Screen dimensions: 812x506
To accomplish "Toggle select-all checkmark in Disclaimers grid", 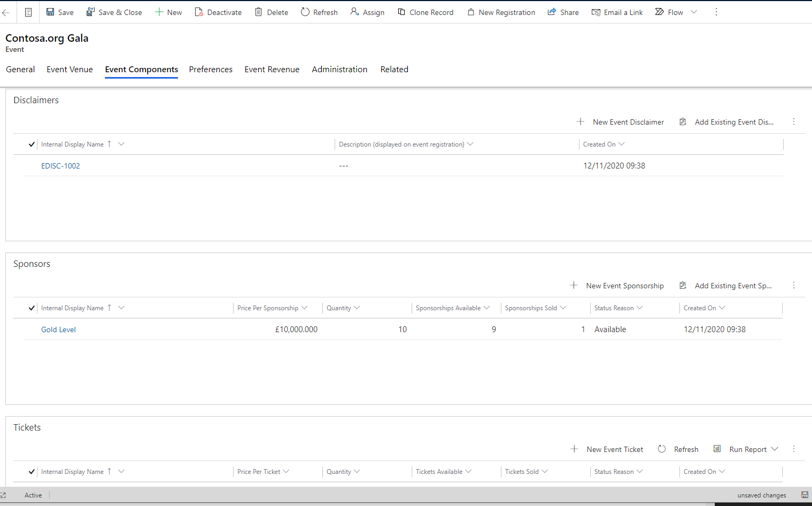I will [32, 144].
